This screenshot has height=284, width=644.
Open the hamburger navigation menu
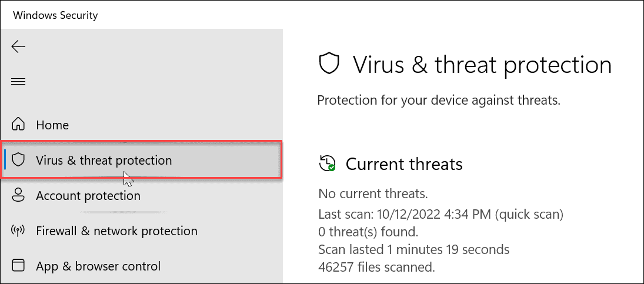click(x=19, y=81)
